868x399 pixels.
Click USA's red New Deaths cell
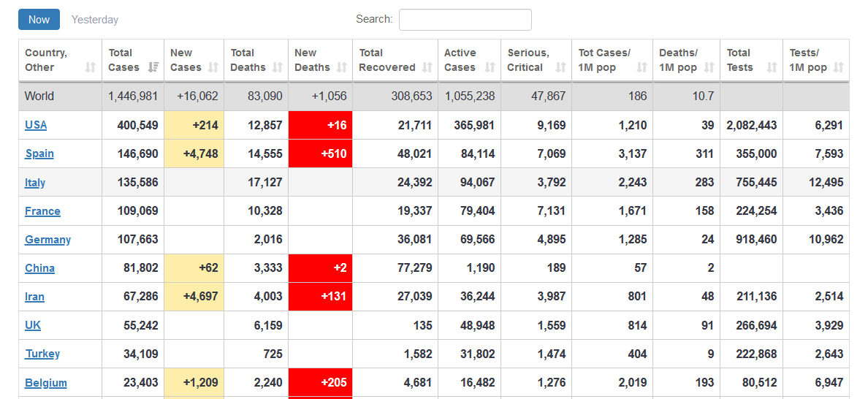[320, 125]
